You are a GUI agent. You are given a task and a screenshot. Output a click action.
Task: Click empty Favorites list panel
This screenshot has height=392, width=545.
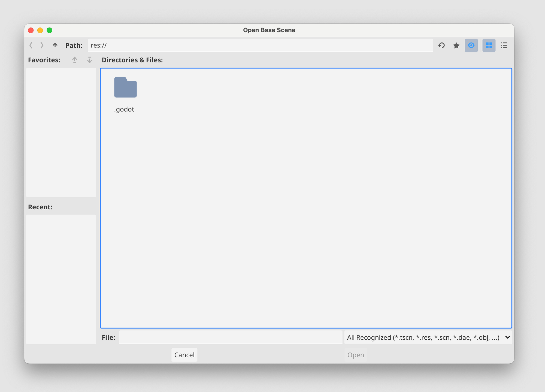pyautogui.click(x=61, y=132)
